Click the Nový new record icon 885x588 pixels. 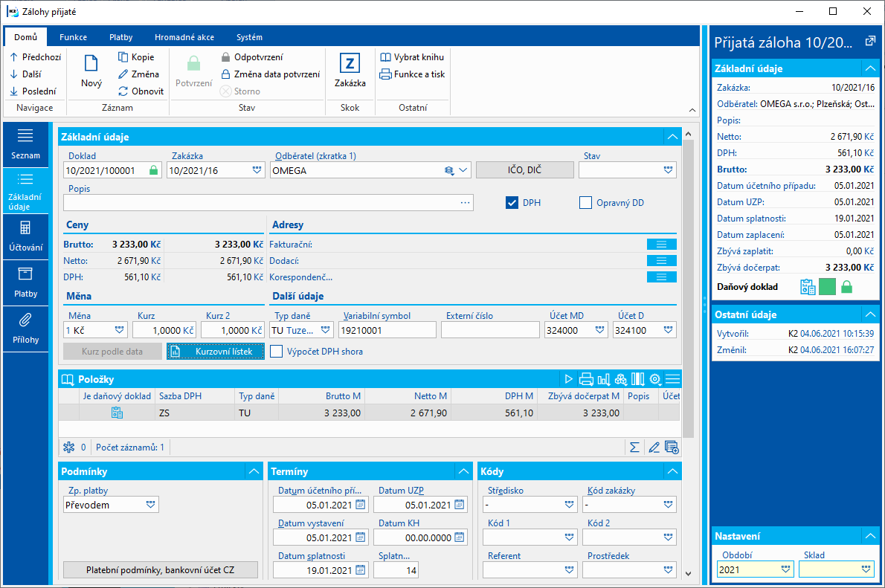click(x=91, y=63)
